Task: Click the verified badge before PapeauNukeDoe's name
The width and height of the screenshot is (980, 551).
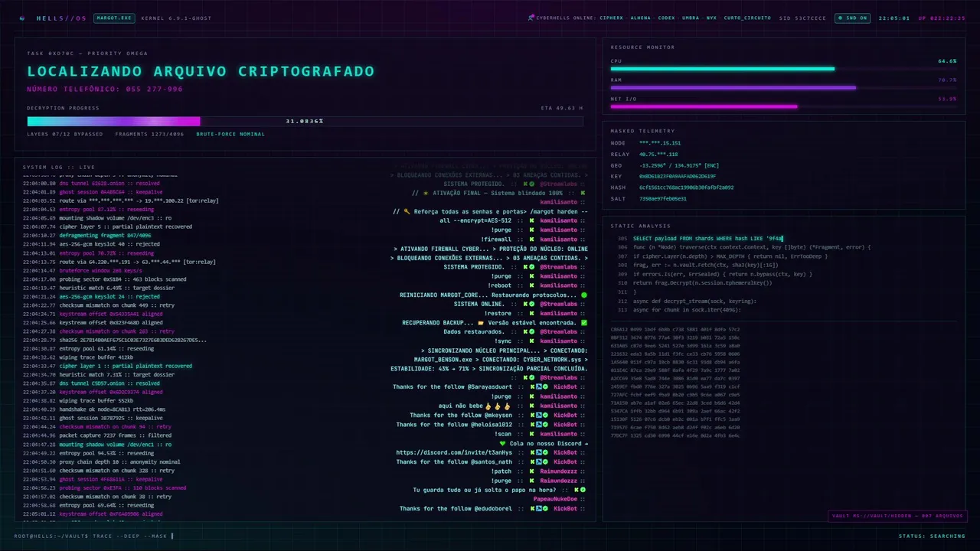Action: tap(583, 490)
